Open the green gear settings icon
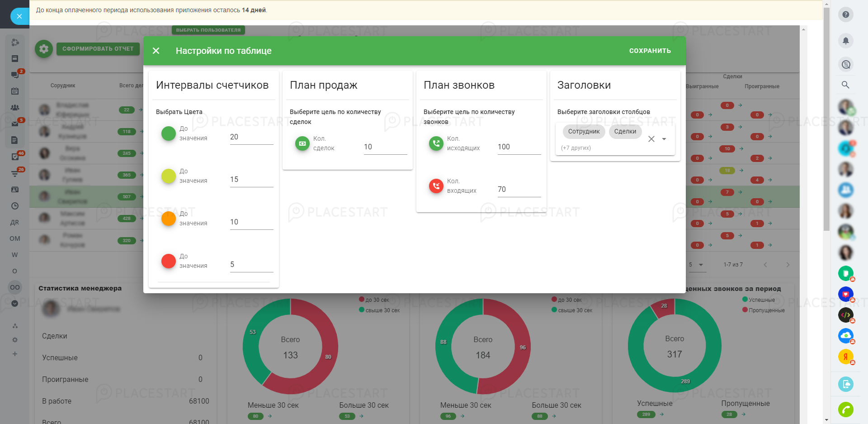The image size is (868, 424). click(x=44, y=49)
